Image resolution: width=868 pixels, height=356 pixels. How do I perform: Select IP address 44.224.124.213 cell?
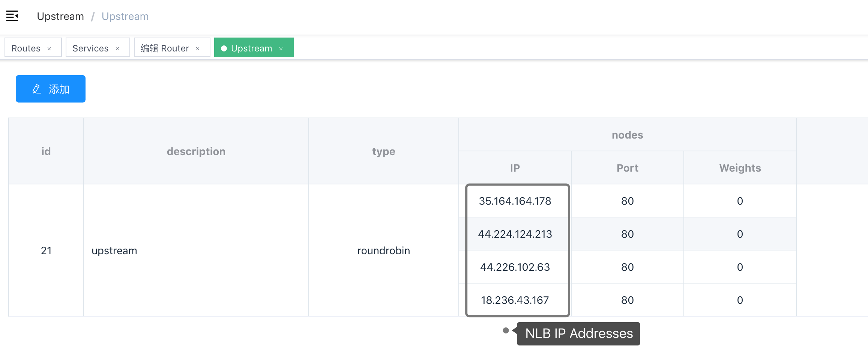click(x=515, y=234)
